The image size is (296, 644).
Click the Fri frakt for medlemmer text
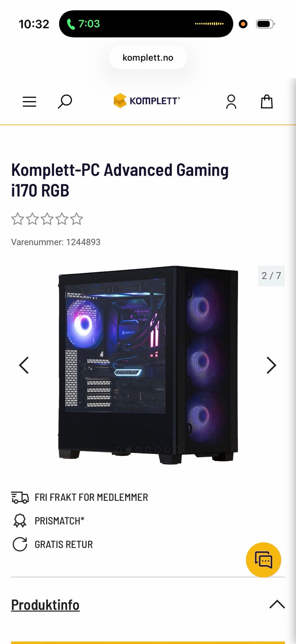[91, 497]
